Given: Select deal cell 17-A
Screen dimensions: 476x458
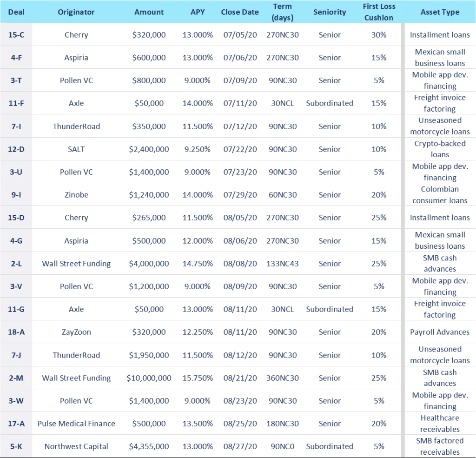Looking at the screenshot, I should pos(16,424).
